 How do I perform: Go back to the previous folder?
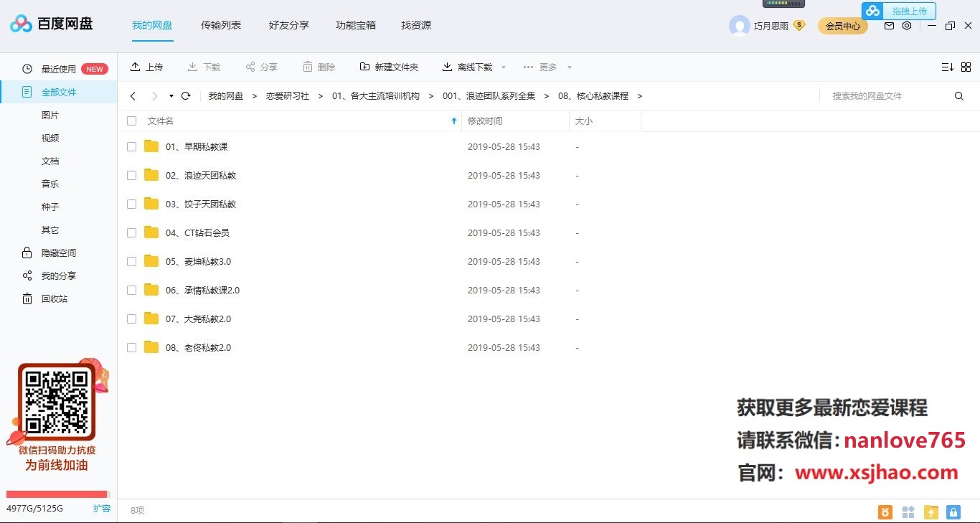tap(133, 96)
